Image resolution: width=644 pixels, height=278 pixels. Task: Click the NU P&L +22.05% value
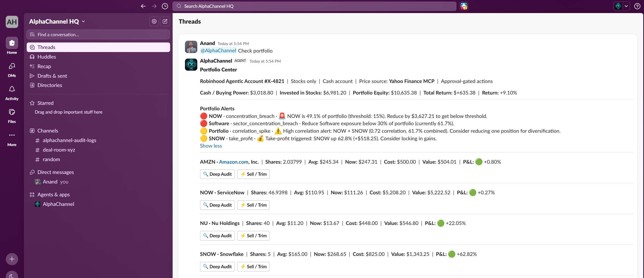[456, 223]
